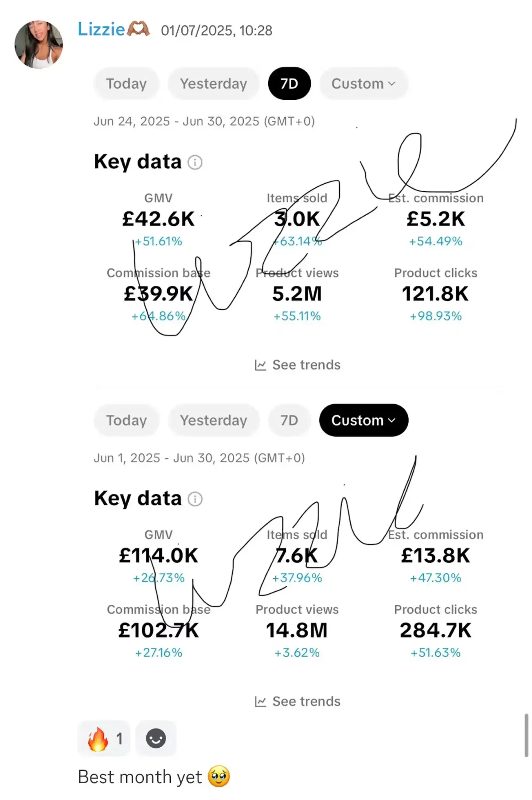This screenshot has height=800, width=532.
Task: Select the lower Today tab
Action: tap(126, 420)
